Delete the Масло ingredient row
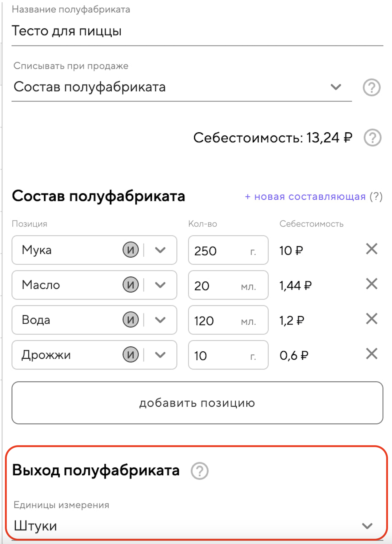This screenshot has height=544, width=392. pyautogui.click(x=372, y=284)
